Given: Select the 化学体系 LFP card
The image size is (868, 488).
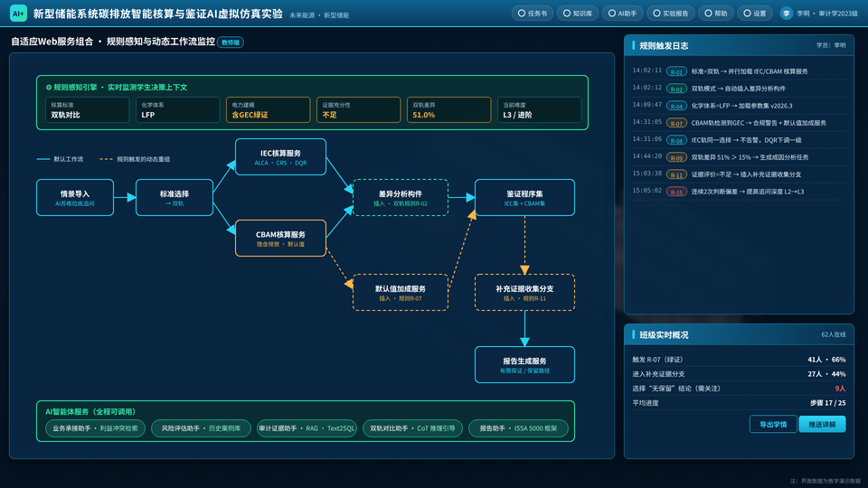Looking at the screenshot, I should [178, 109].
